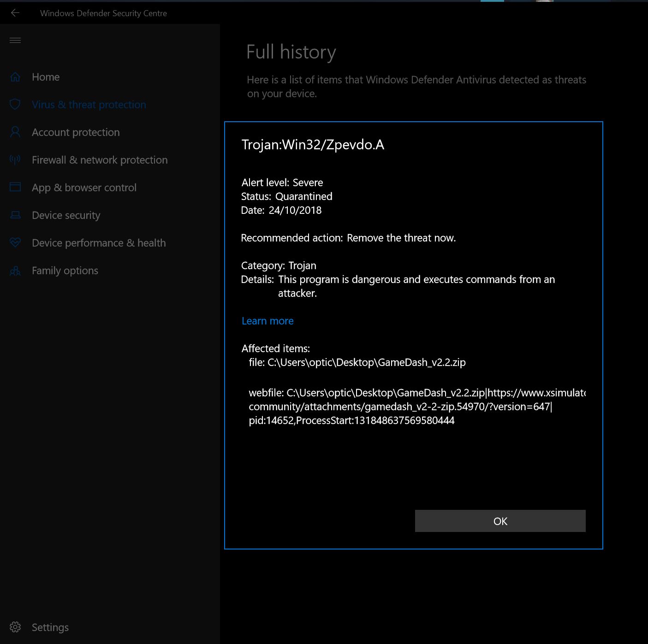This screenshot has height=644, width=648.
Task: Click the Category: Trojan text
Action: click(279, 266)
